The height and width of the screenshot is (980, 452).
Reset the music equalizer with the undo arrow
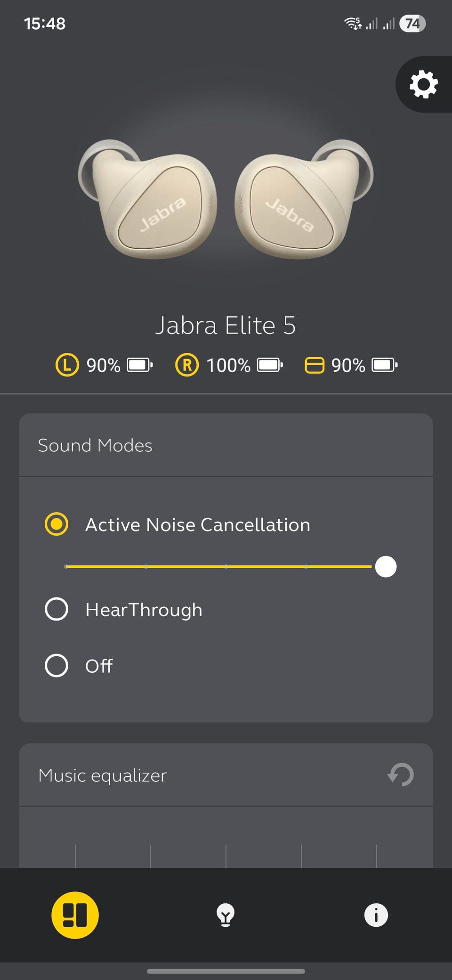(401, 775)
